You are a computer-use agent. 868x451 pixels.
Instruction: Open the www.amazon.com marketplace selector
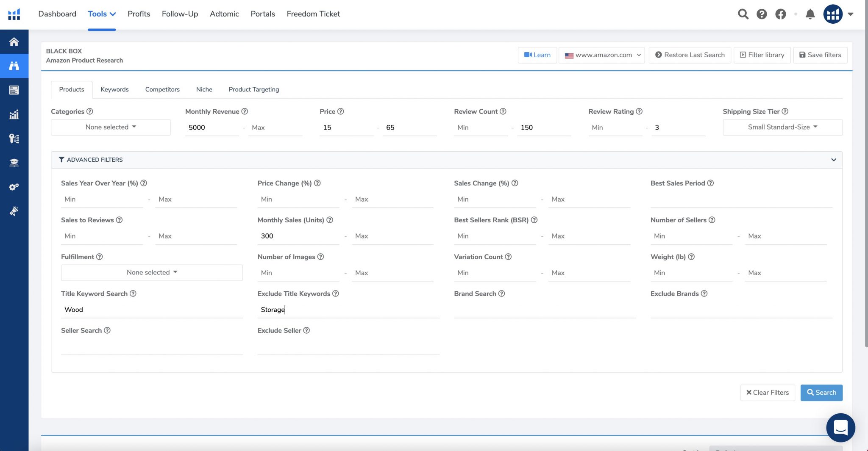tap(601, 55)
